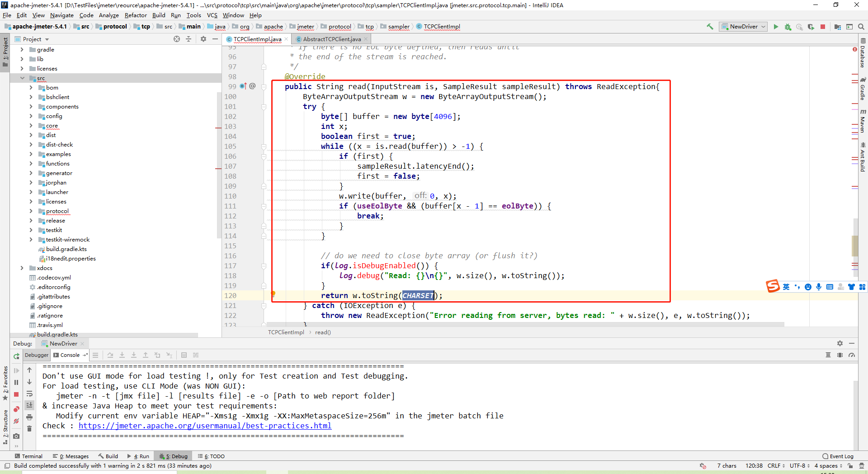868x474 pixels.
Task: Toggle soft-wrap in the console
Action: click(x=29, y=393)
